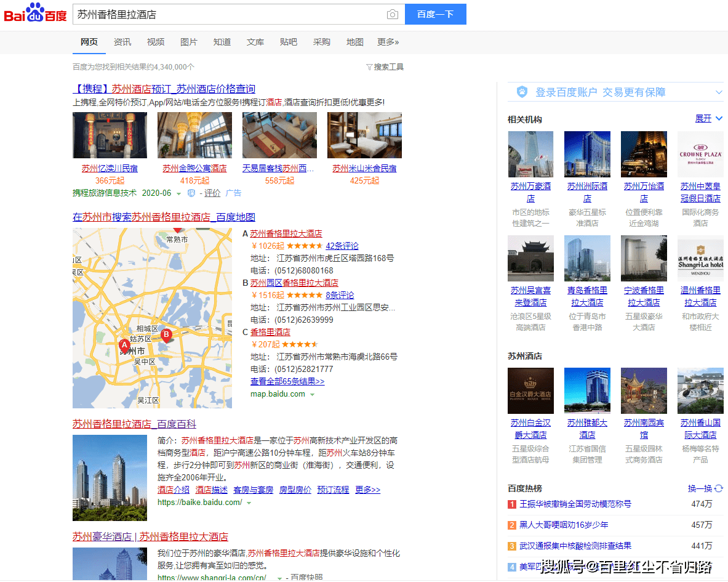The image size is (728, 582).
Task: Open the 贴吧 tab
Action: click(x=289, y=42)
